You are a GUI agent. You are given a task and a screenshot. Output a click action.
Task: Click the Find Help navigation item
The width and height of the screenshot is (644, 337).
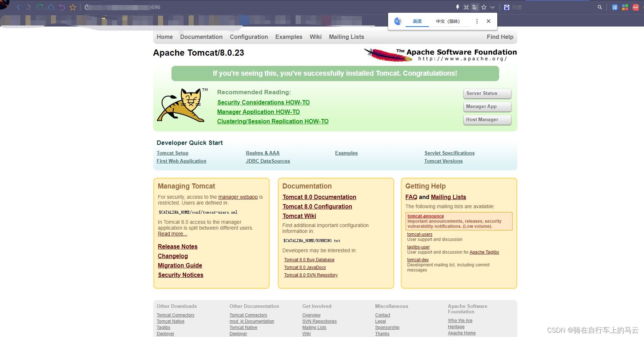500,37
